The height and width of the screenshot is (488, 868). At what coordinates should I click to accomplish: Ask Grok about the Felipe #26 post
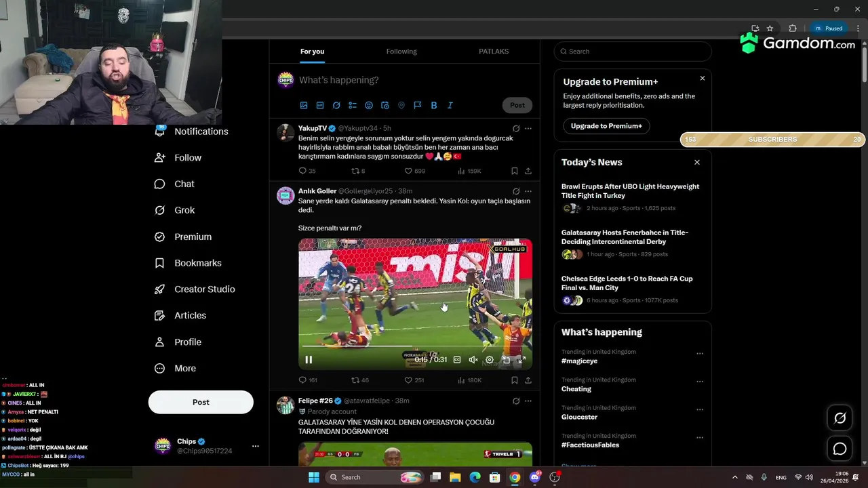[x=516, y=401]
